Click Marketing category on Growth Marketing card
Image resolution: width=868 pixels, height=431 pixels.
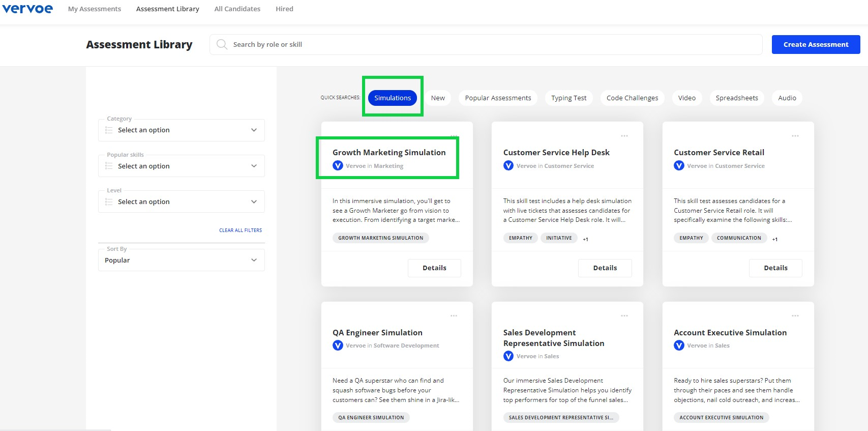click(388, 166)
